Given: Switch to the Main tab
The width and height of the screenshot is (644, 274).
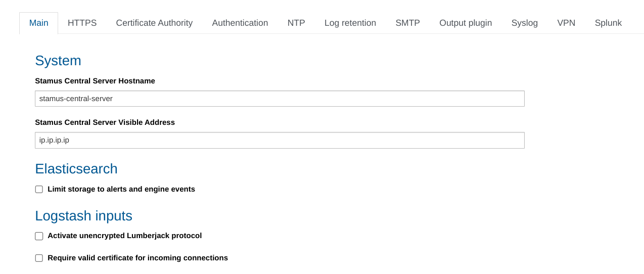Looking at the screenshot, I should pyautogui.click(x=38, y=23).
